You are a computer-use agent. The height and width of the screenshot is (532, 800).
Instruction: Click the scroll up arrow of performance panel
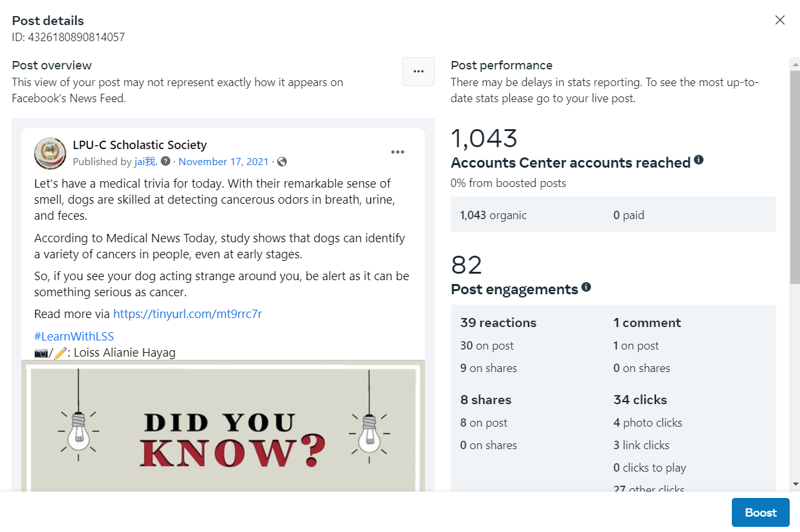[x=795, y=64]
